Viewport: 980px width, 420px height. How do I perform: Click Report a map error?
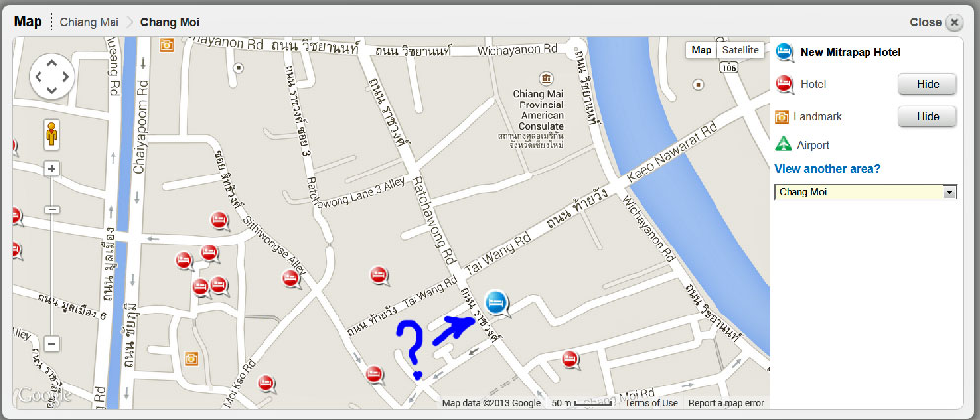coord(725,403)
